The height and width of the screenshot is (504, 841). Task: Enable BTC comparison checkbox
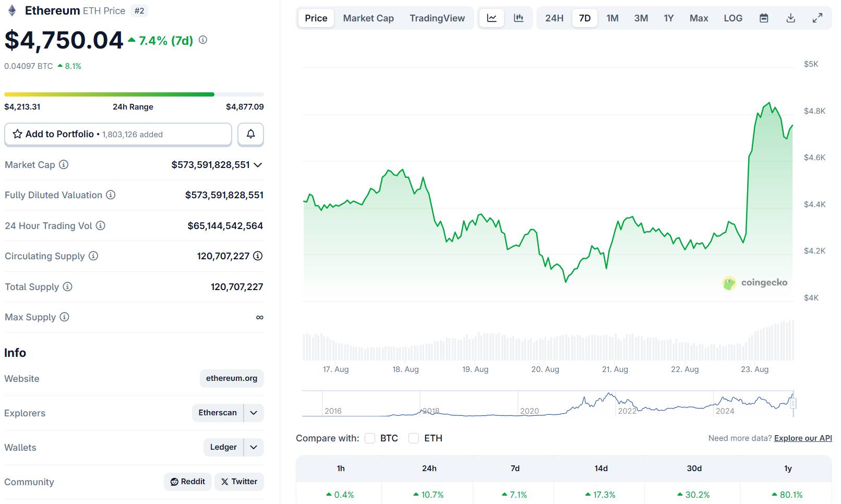click(370, 438)
